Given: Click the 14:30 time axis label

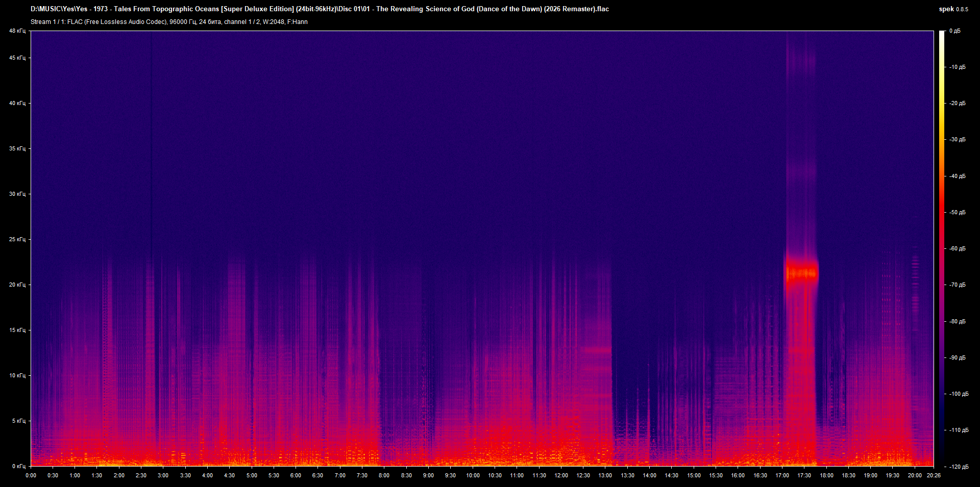Looking at the screenshot, I should pos(672,476).
